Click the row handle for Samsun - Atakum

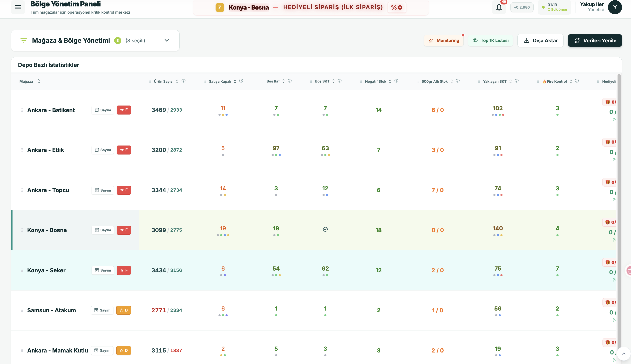[22, 310]
